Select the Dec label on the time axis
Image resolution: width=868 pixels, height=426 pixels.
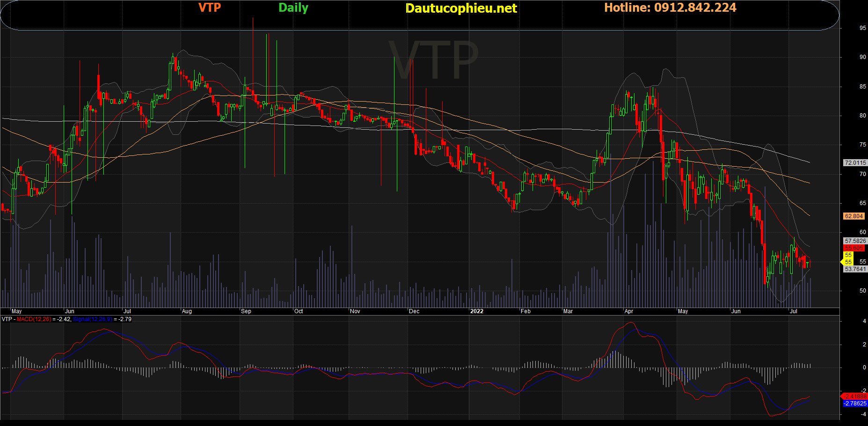pos(414,311)
